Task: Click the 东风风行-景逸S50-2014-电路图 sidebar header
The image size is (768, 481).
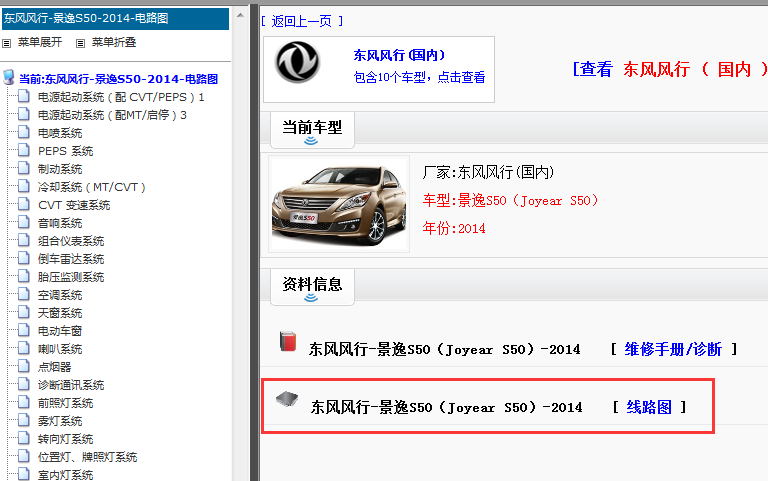Action: point(116,19)
